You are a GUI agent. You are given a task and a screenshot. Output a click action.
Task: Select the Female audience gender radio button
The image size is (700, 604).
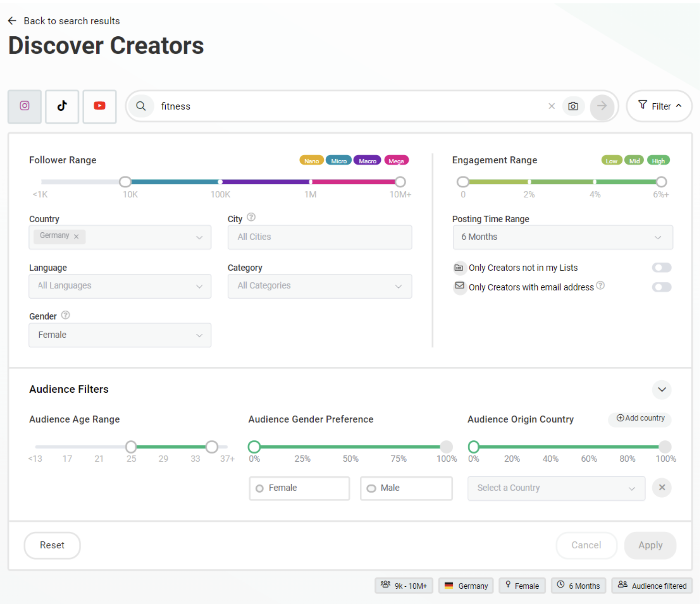259,488
